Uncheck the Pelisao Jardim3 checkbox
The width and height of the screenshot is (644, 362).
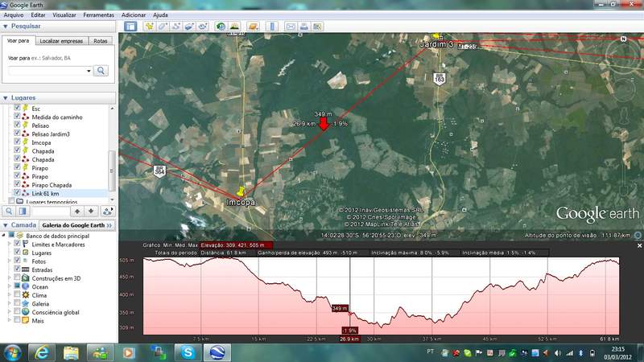click(x=17, y=134)
